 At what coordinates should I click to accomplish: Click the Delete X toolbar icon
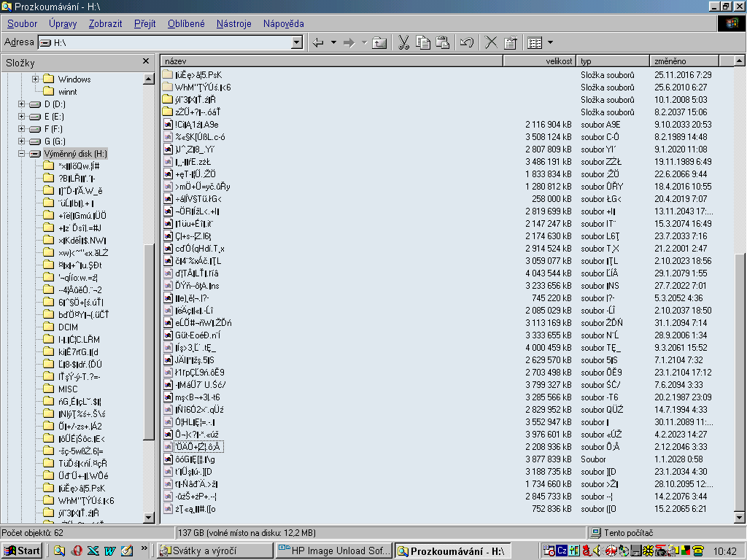pos(491,42)
